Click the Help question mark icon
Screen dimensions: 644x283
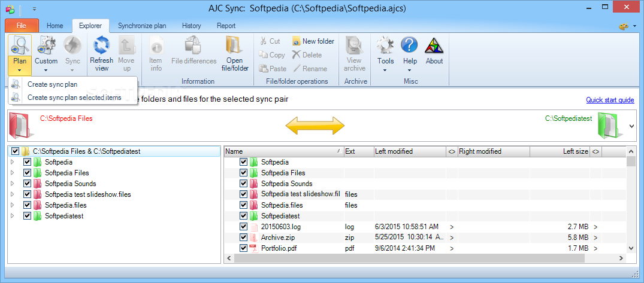[x=410, y=45]
